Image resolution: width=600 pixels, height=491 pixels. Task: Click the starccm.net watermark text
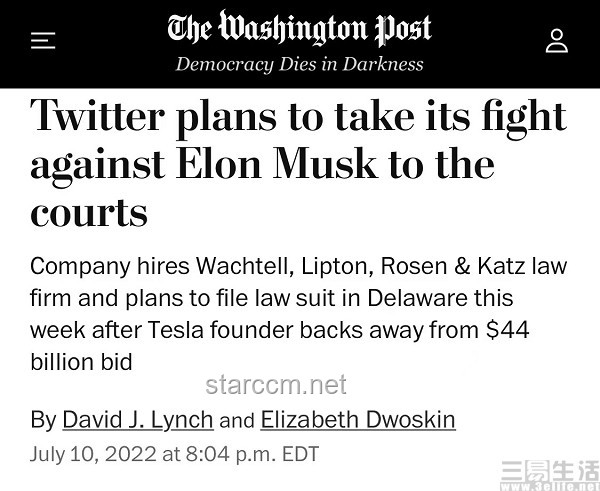pos(276,385)
